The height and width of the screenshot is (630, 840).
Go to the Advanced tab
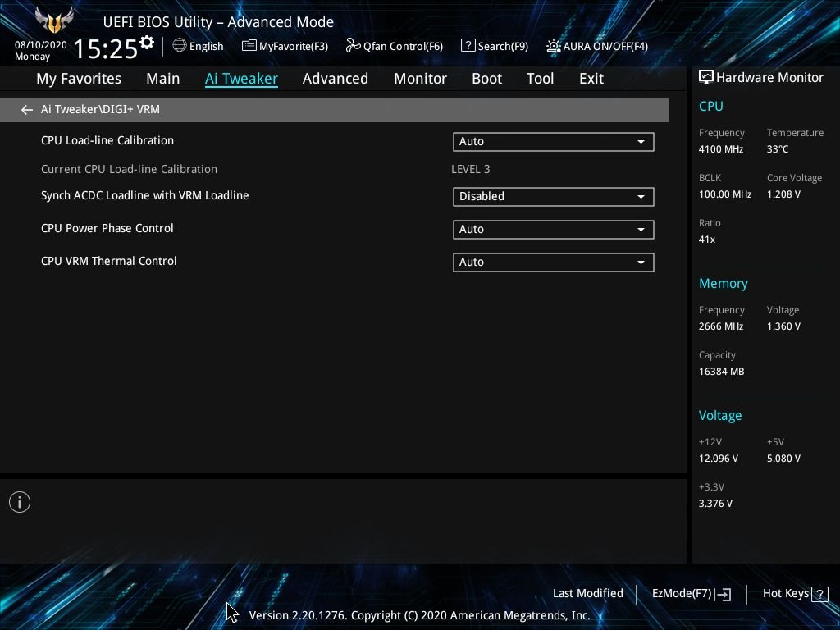click(336, 79)
